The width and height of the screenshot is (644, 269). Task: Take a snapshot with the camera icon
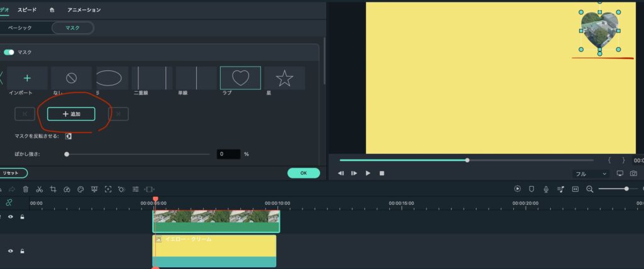click(633, 173)
